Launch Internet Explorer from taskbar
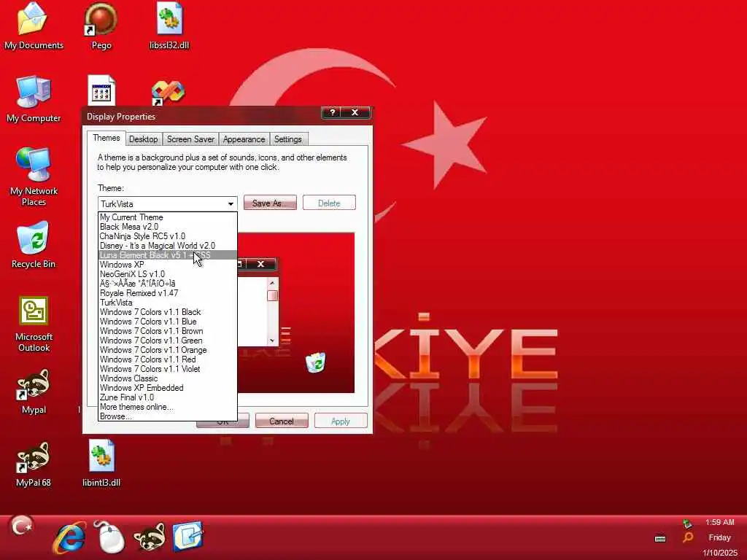The height and width of the screenshot is (560, 747). (x=70, y=537)
